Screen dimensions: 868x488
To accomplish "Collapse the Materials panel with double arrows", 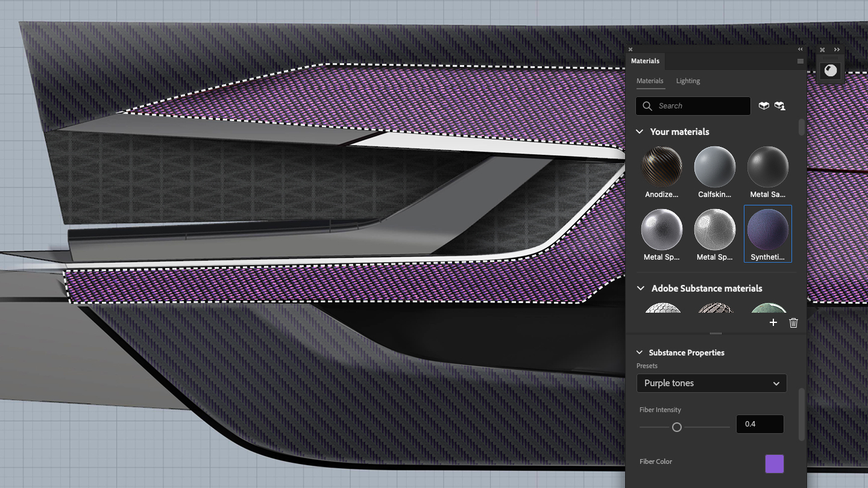I will (800, 49).
